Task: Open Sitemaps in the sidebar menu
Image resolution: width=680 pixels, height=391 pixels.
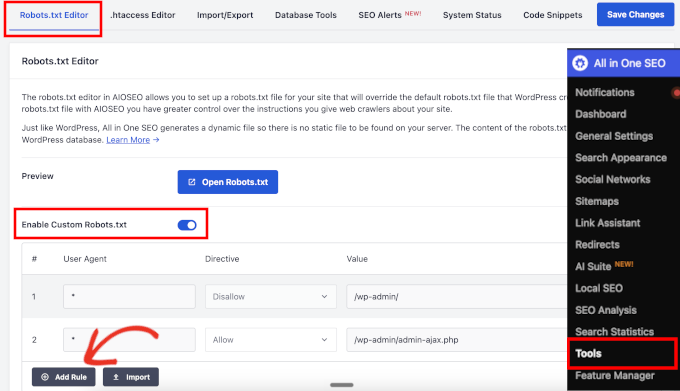Action: point(597,202)
